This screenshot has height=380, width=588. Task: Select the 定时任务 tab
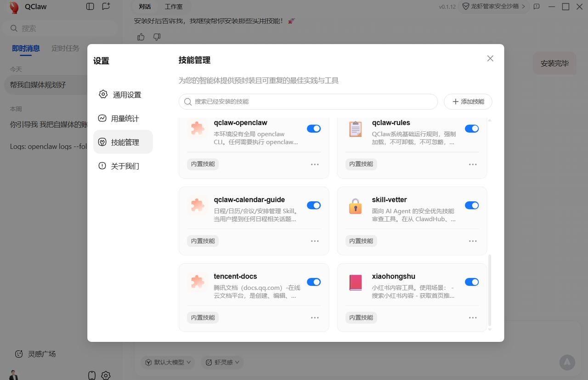[x=65, y=48]
